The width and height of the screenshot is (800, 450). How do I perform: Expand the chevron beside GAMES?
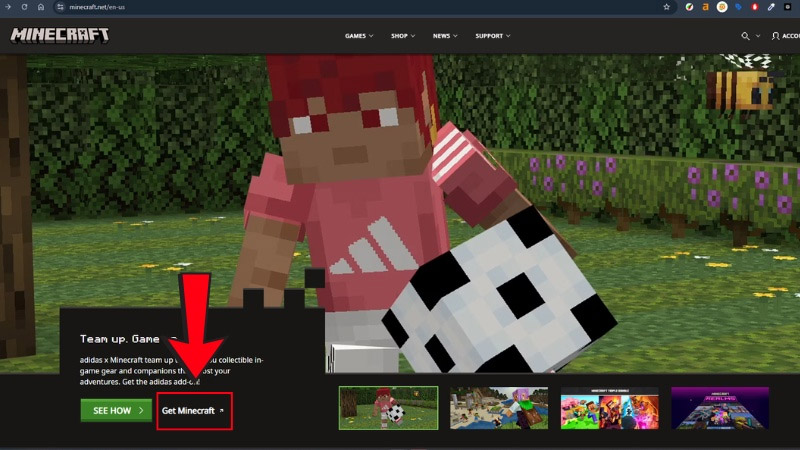pyautogui.click(x=371, y=36)
